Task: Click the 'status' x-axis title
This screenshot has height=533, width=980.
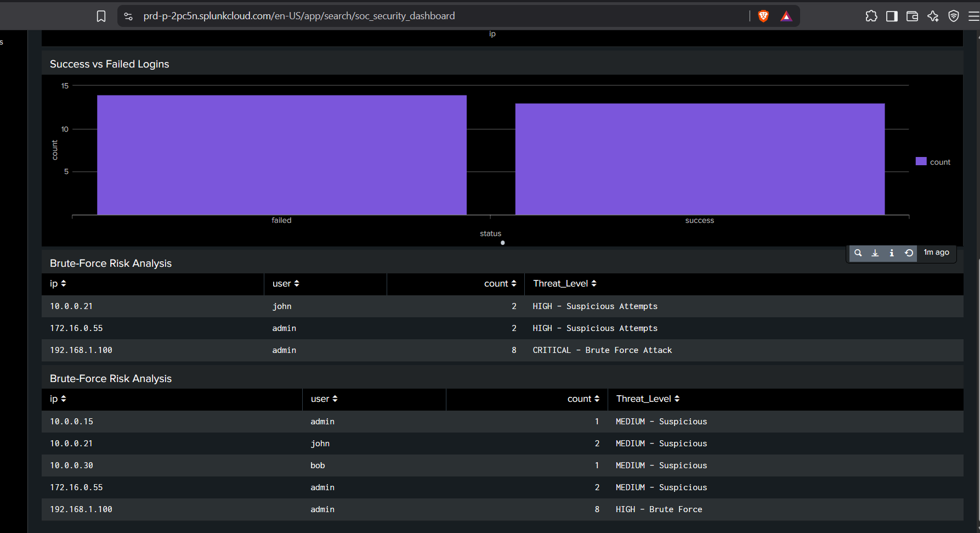Action: click(x=490, y=233)
